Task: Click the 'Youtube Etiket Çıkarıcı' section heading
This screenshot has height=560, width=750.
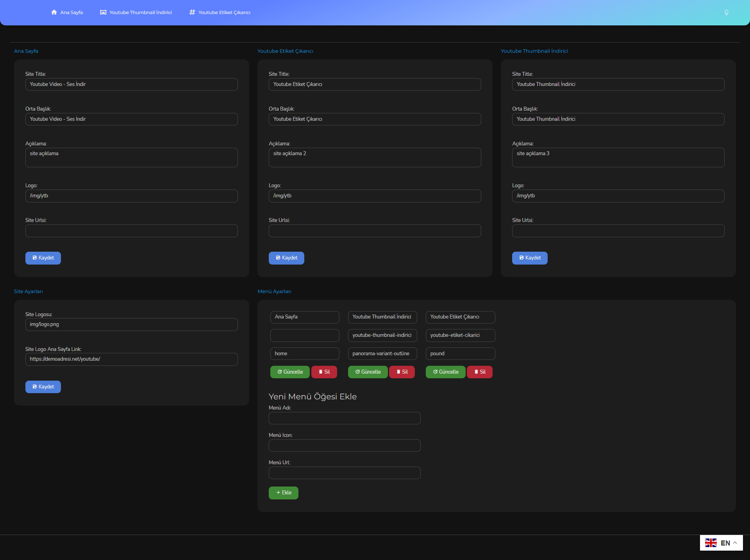Action: (285, 51)
